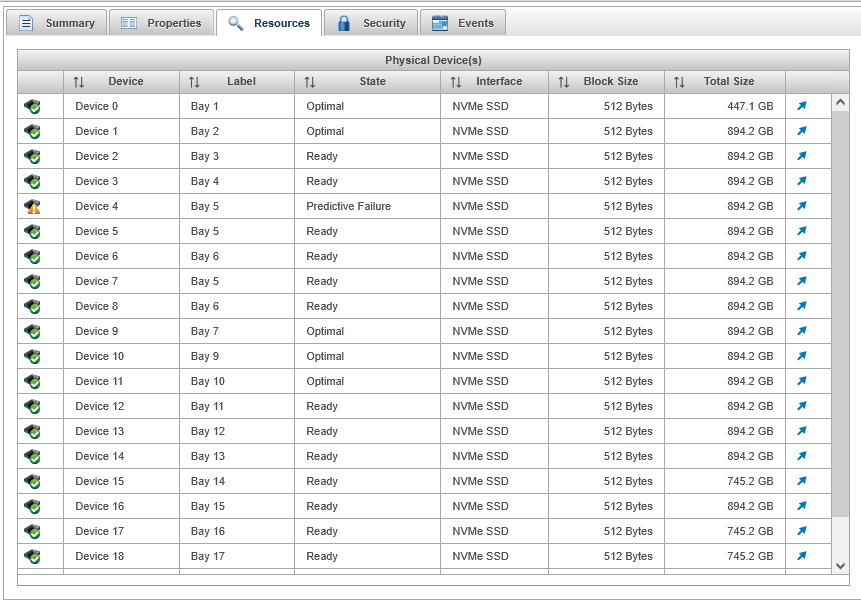Open the link arrow for Device 12
861x603 pixels.
pyautogui.click(x=802, y=406)
